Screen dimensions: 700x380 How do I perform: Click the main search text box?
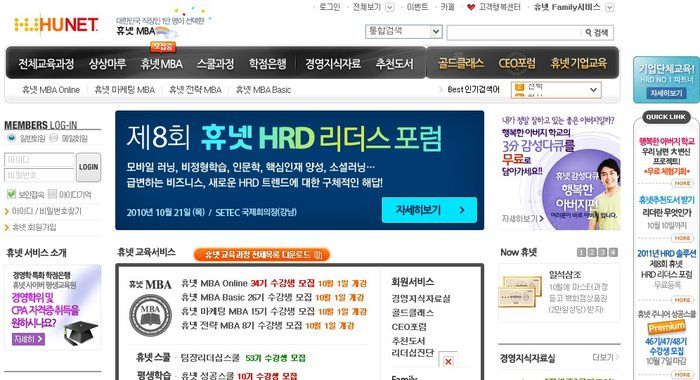tap(513, 33)
